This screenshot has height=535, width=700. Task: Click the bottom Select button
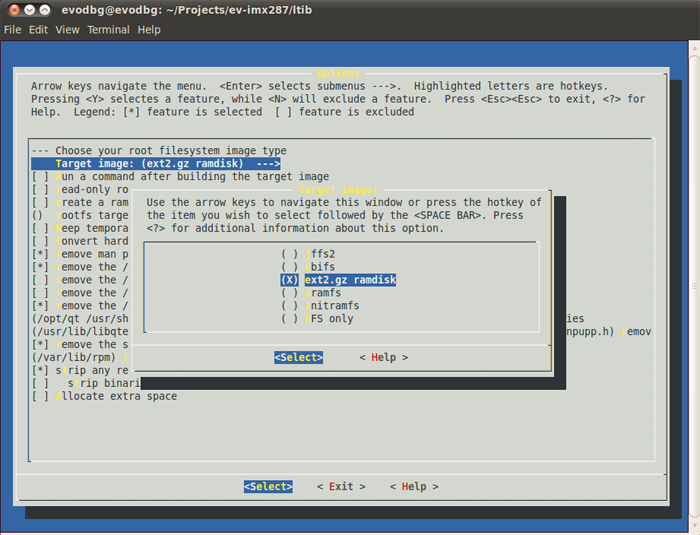click(268, 486)
